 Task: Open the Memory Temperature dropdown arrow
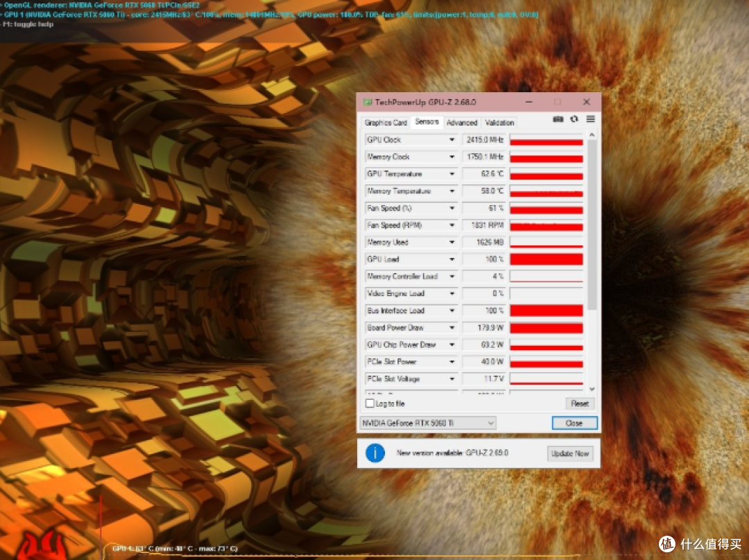click(451, 191)
